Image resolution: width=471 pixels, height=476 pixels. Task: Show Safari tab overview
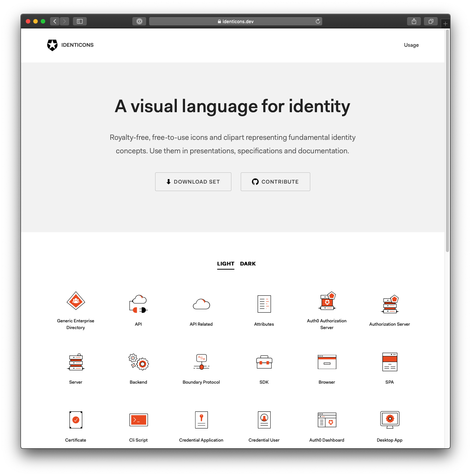pyautogui.click(x=431, y=21)
